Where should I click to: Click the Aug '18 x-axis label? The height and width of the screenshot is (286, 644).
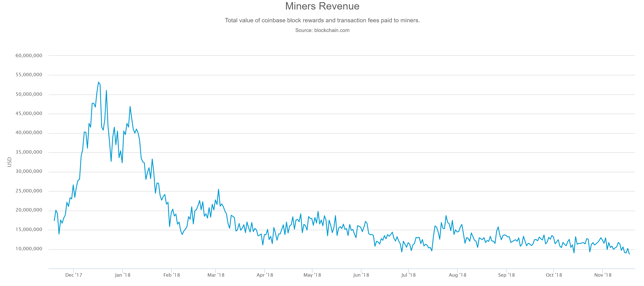(x=457, y=275)
